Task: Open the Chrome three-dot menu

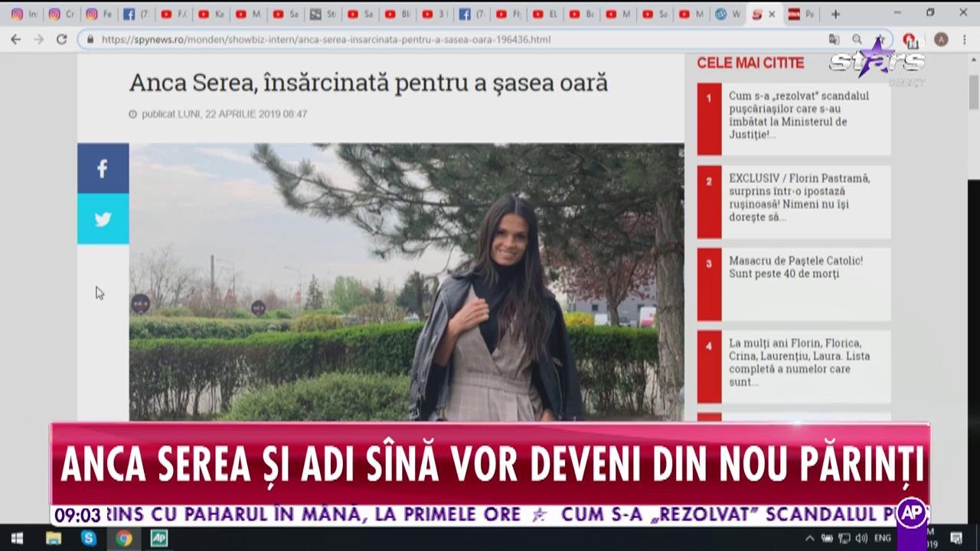Action: point(966,40)
